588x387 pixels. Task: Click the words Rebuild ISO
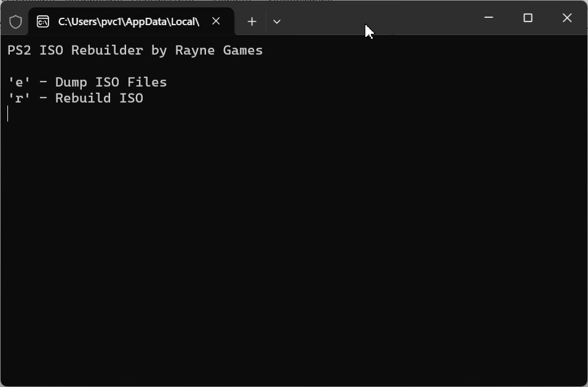(x=99, y=98)
